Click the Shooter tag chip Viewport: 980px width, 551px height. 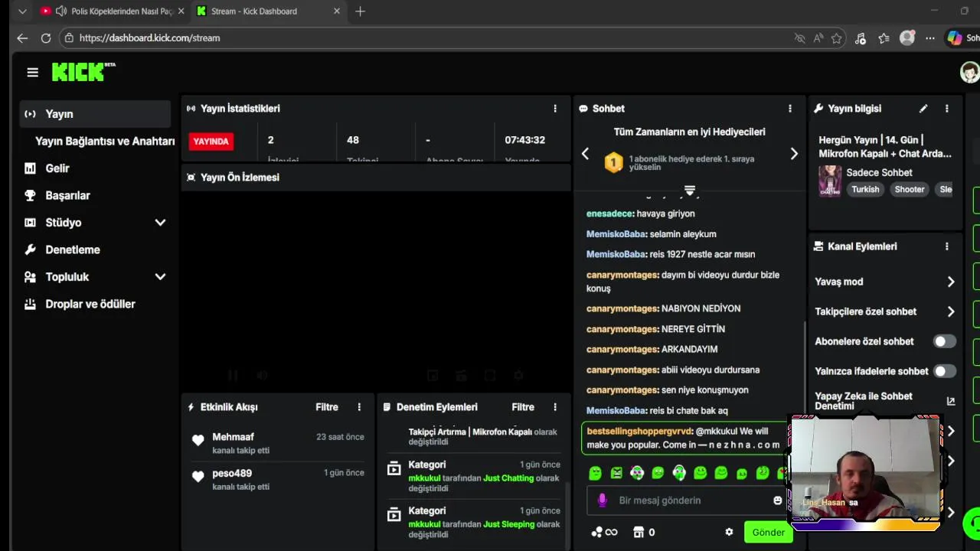pos(910,189)
